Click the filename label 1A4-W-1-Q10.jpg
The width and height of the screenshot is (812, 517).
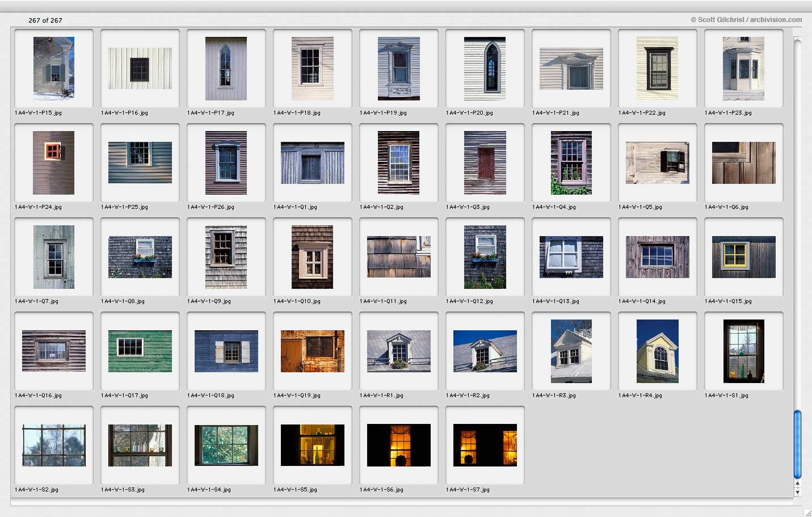click(x=297, y=301)
